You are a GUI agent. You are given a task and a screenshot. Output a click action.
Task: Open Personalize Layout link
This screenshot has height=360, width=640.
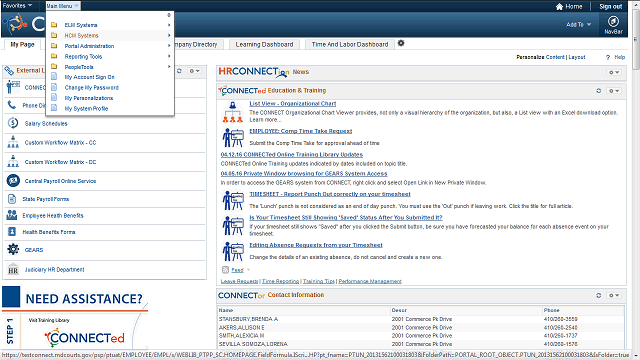[577, 57]
